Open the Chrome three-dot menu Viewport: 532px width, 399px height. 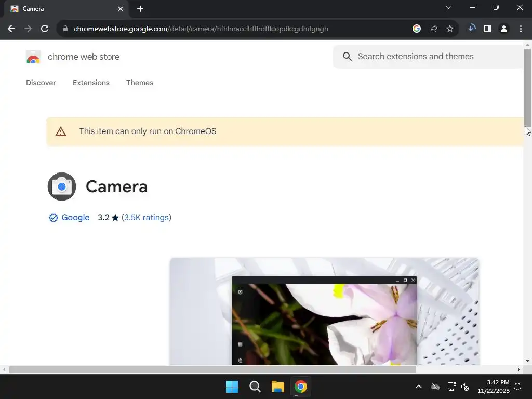pyautogui.click(x=521, y=29)
